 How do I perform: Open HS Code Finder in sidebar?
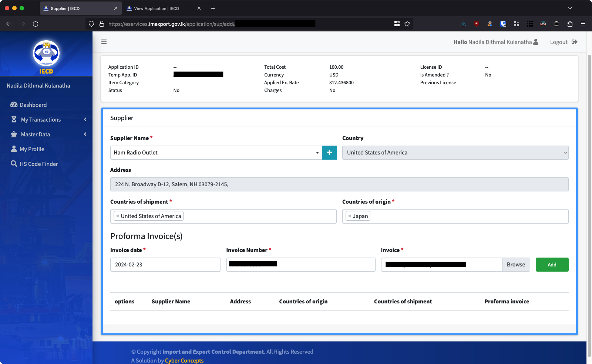tap(38, 164)
